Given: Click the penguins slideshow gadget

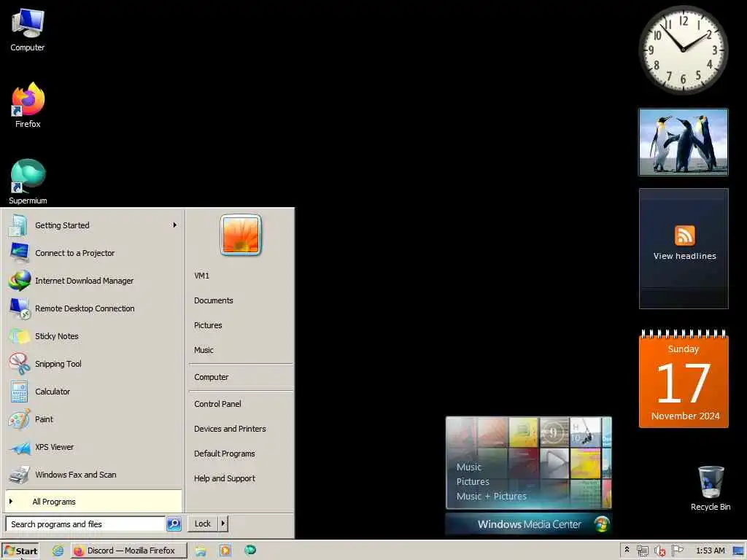Looking at the screenshot, I should [683, 142].
